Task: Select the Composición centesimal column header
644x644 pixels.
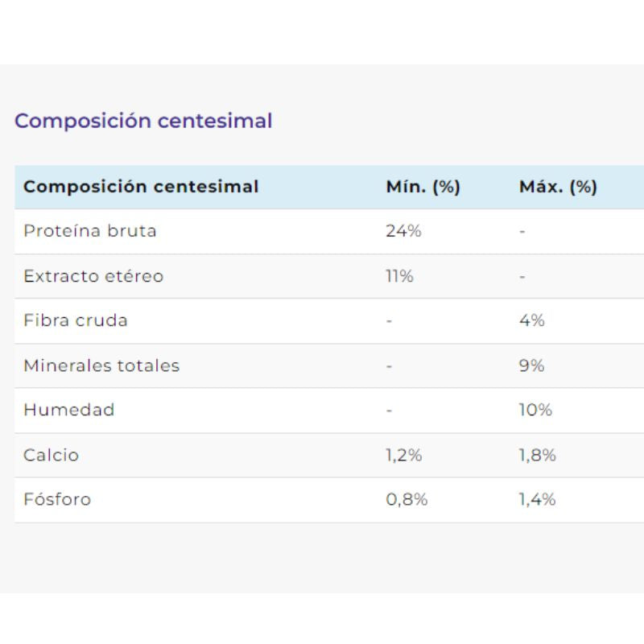Action: (141, 187)
